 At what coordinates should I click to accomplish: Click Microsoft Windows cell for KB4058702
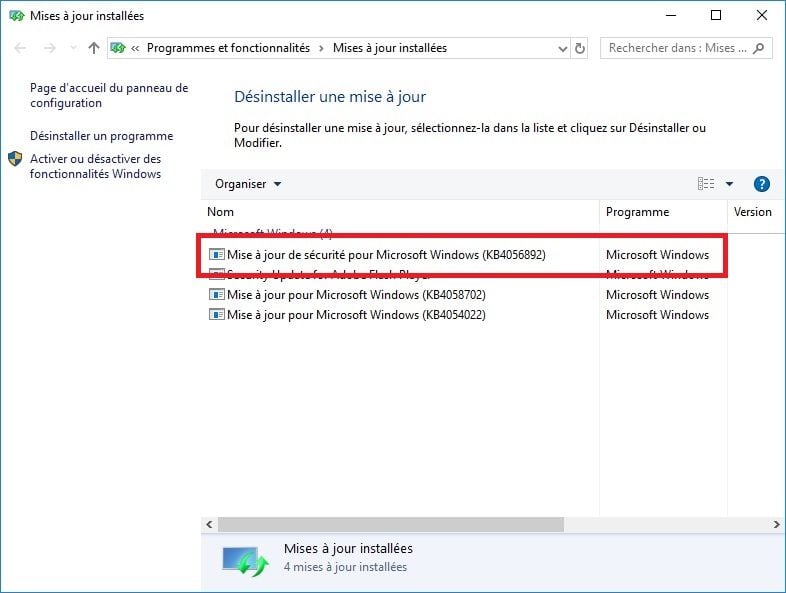click(657, 295)
